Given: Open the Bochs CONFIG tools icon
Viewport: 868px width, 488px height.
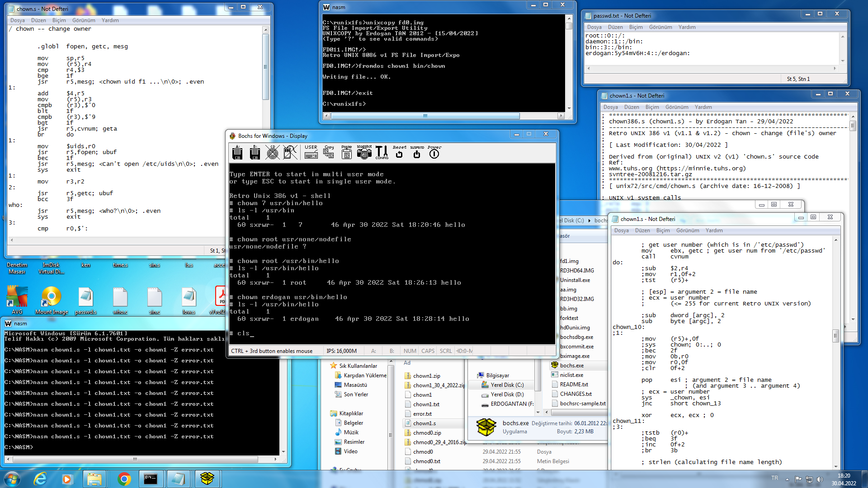Looking at the screenshot, I should pyautogui.click(x=382, y=152).
